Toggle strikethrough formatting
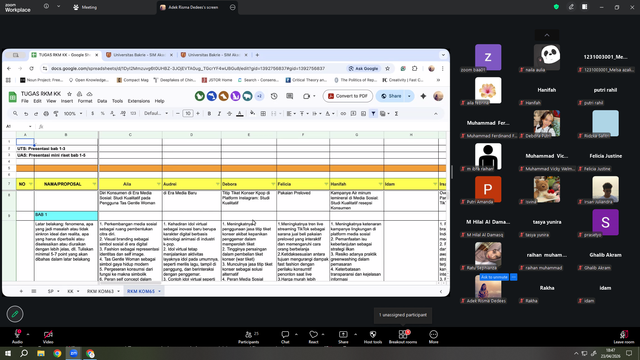The height and width of the screenshot is (360, 640). coord(229,113)
